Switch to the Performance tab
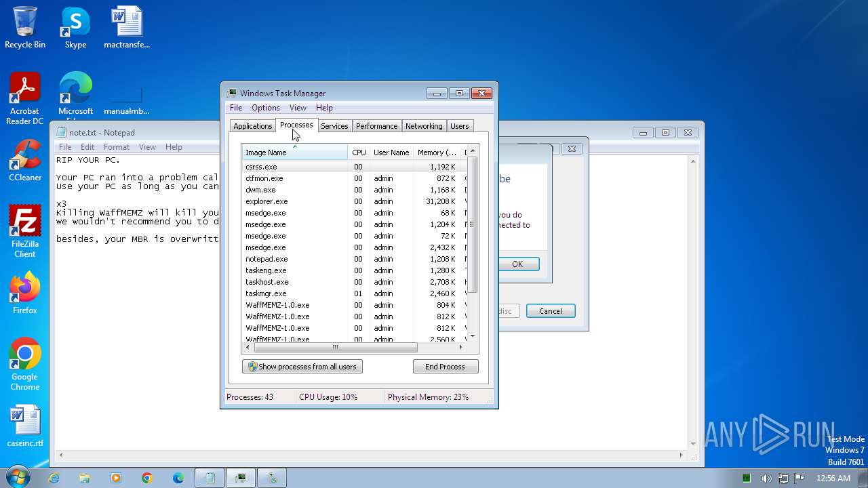The height and width of the screenshot is (488, 868). tap(377, 126)
